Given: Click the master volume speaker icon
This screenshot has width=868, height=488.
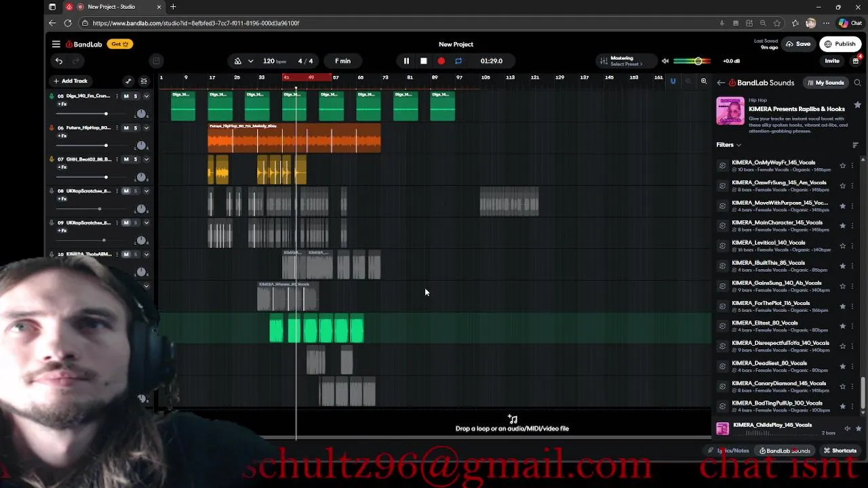Looking at the screenshot, I should 665,61.
